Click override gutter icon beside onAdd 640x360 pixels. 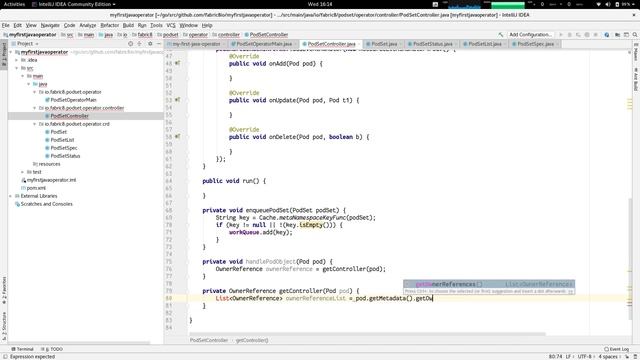(x=178, y=63)
